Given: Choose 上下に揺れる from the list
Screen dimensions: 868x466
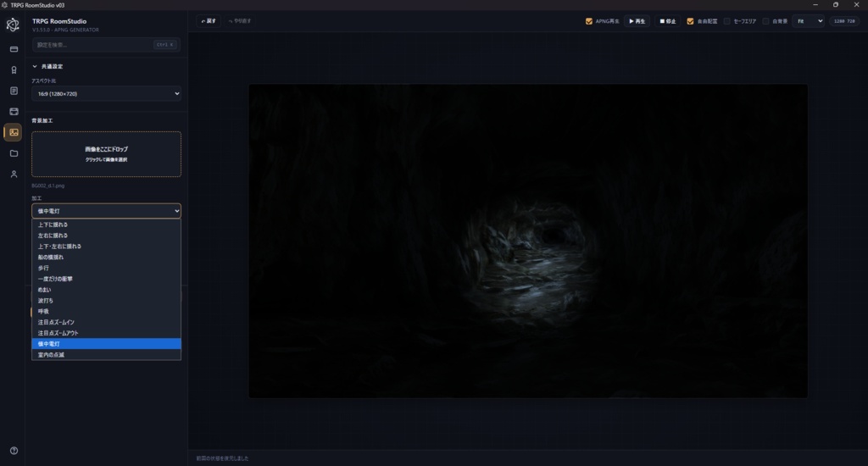Looking at the screenshot, I should pos(106,225).
